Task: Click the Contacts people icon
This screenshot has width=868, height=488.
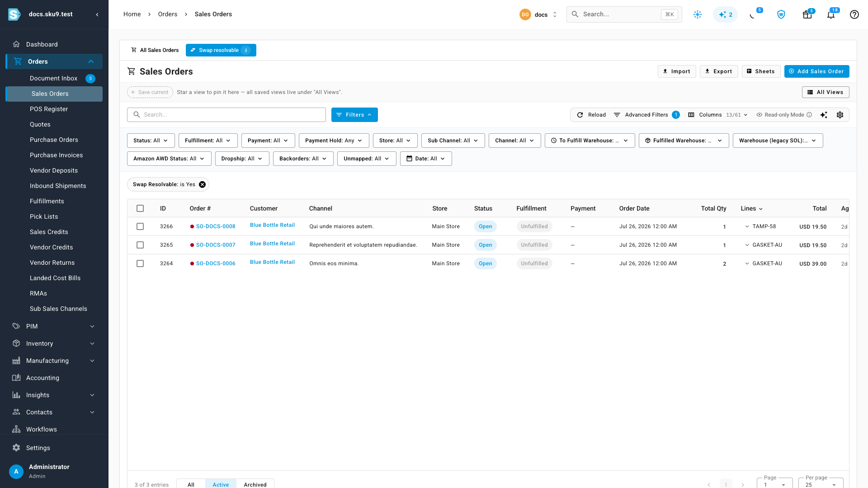Action: click(x=16, y=412)
